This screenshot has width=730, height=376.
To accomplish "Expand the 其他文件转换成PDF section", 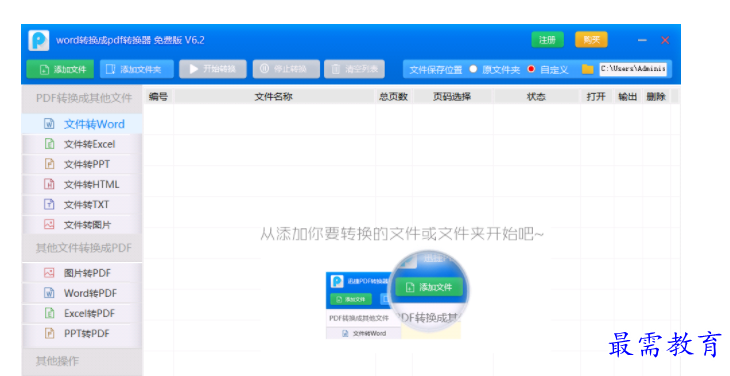I will coord(82,248).
